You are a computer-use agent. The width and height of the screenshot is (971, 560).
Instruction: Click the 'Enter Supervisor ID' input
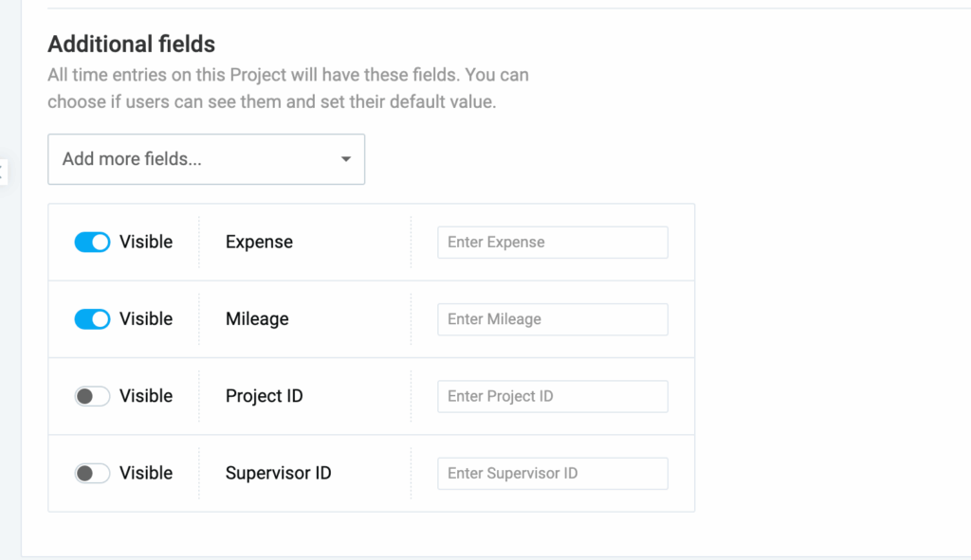(x=552, y=473)
